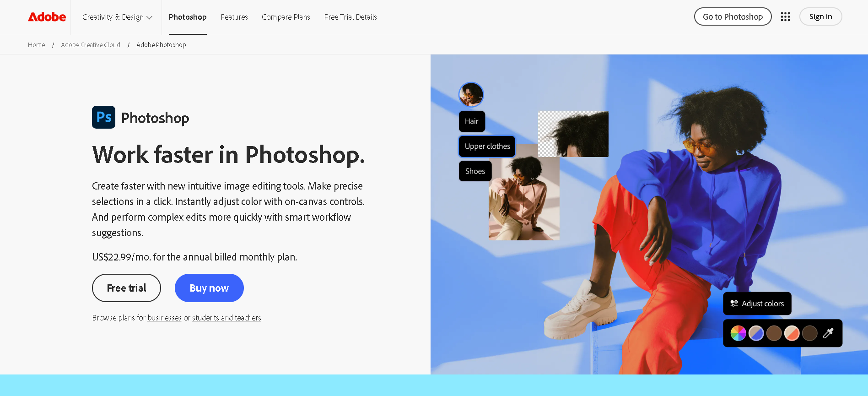Follow the students and teachers link
868x396 pixels.
click(226, 318)
